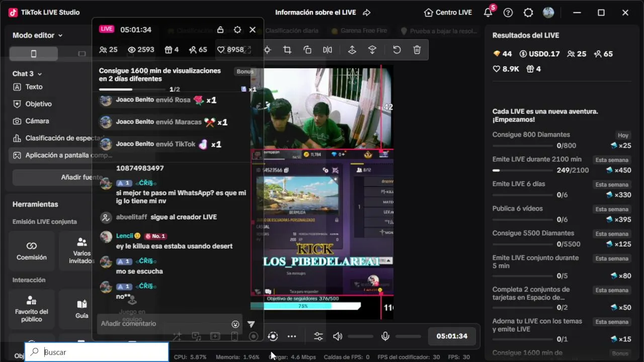Open the Coemisión tool

[x=32, y=251]
